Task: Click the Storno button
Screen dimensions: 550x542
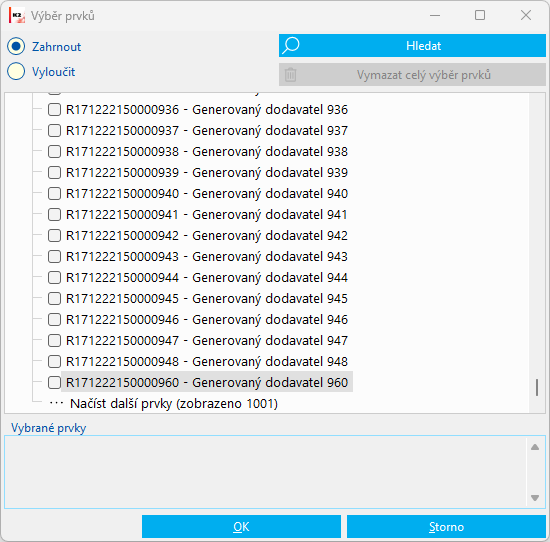Action: tap(446, 526)
